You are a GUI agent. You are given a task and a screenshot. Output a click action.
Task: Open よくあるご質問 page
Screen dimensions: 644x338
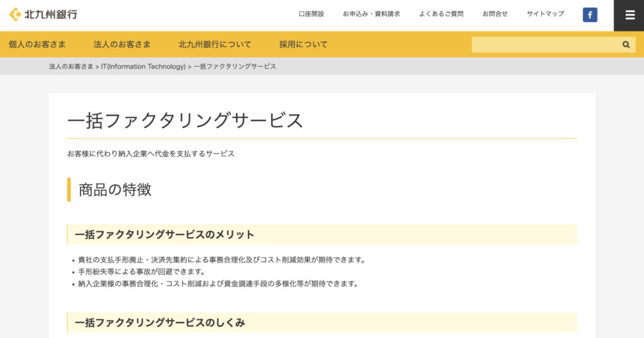point(441,14)
